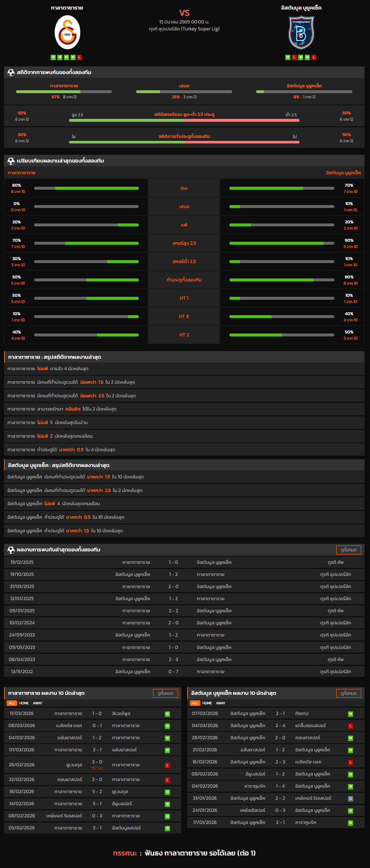Screen dimensions: 370x868
Task: Click the red L badge on the 26/02/2026 Juventus row
Action: point(167,765)
